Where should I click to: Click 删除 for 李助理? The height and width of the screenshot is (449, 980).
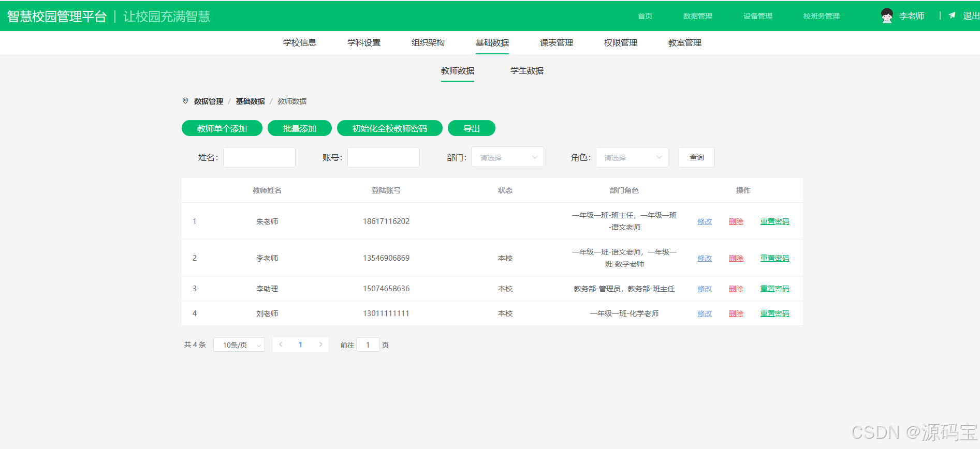[736, 289]
